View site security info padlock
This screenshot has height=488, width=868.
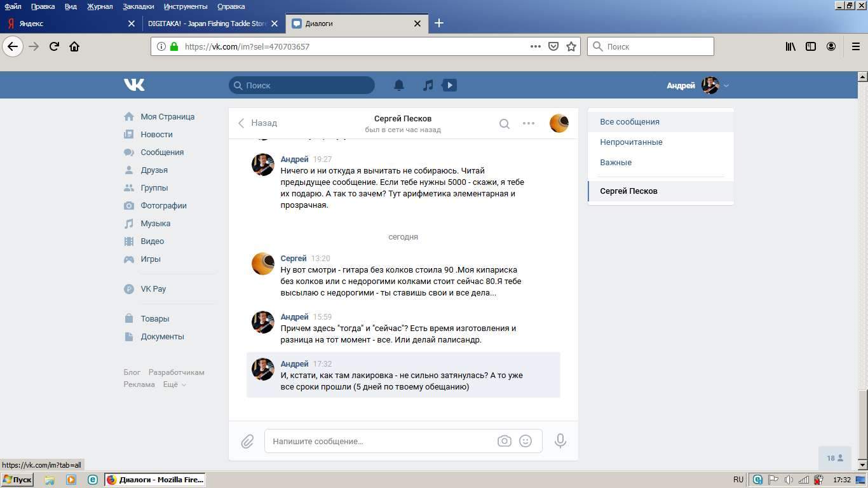pyautogui.click(x=174, y=46)
